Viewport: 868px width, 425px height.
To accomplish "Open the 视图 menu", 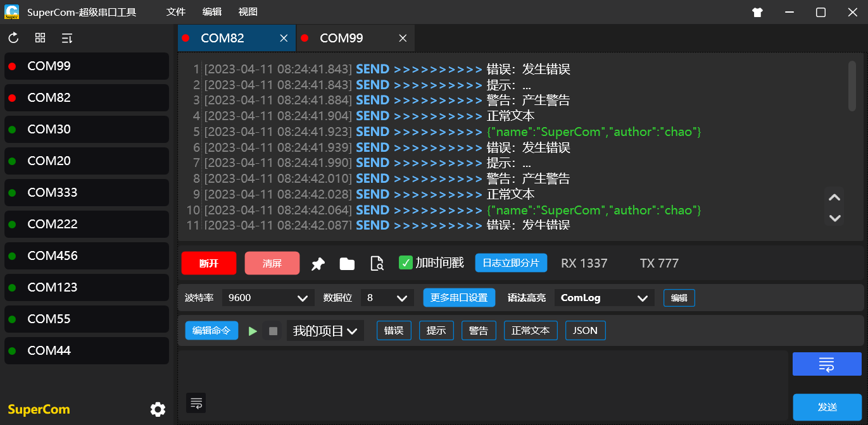I will click(248, 11).
